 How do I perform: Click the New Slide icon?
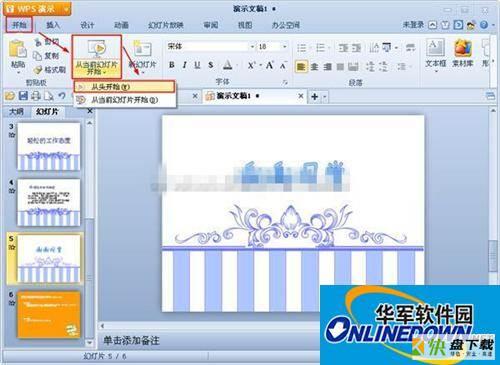(x=142, y=50)
